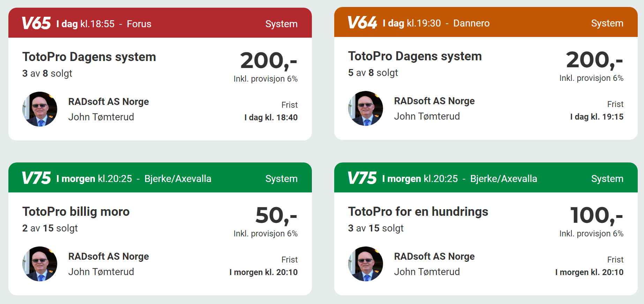Click RADsoft AS Norge on Forus card
Image resolution: width=644 pixels, height=304 pixels.
coord(108,101)
